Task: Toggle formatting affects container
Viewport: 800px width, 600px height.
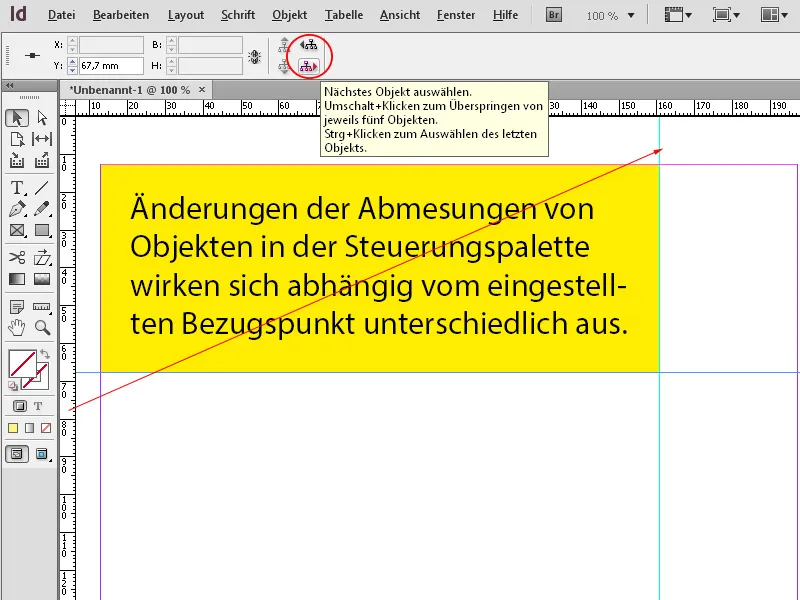Action: click(x=19, y=406)
